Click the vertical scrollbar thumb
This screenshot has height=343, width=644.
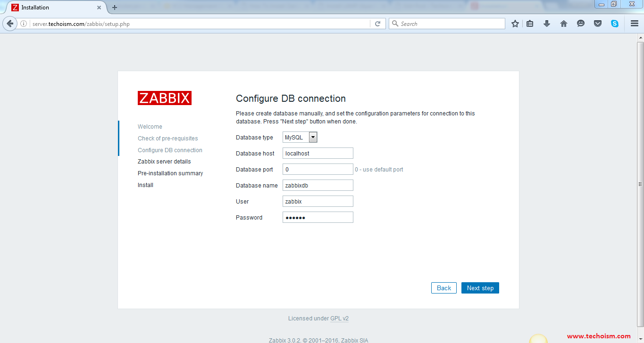coord(640,184)
